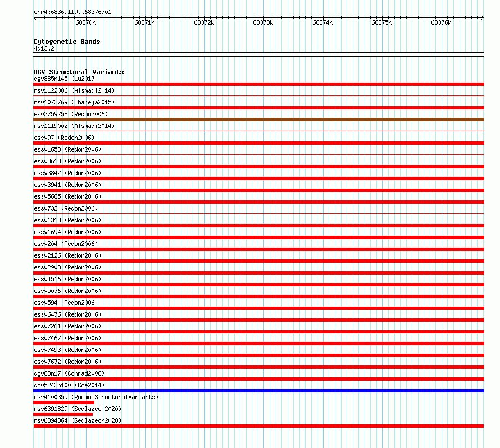This screenshot has height=448, width=500.
Task: Select the essv7493 (Redon2006) label
Action: coord(67,350)
